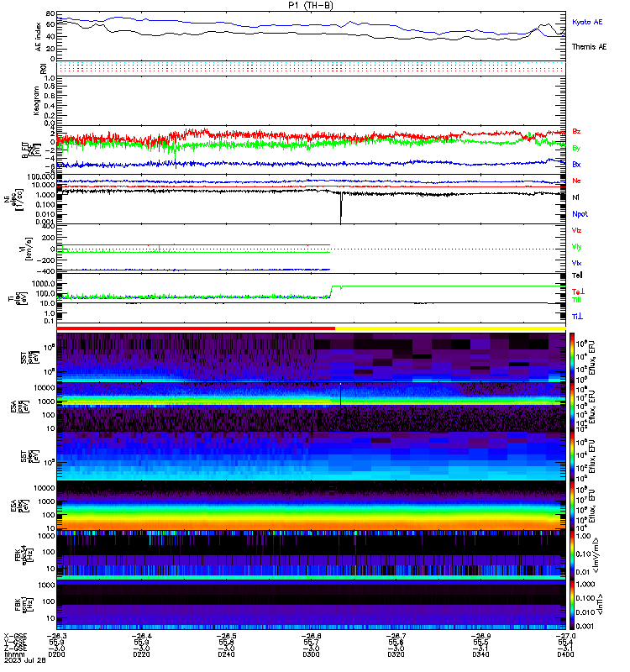This screenshot has width=630, height=672.
Task: Click the date label '2023 Jul 28'
Action: [x=25, y=660]
